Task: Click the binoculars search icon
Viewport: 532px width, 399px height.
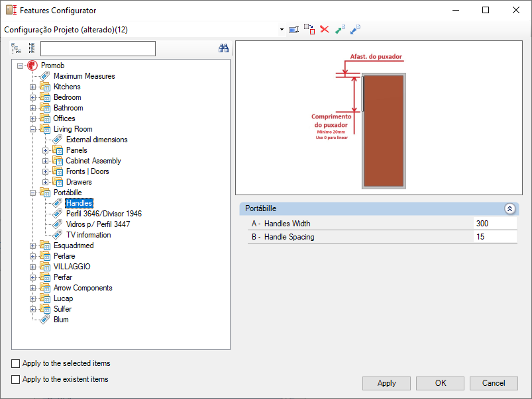Action: [x=223, y=48]
